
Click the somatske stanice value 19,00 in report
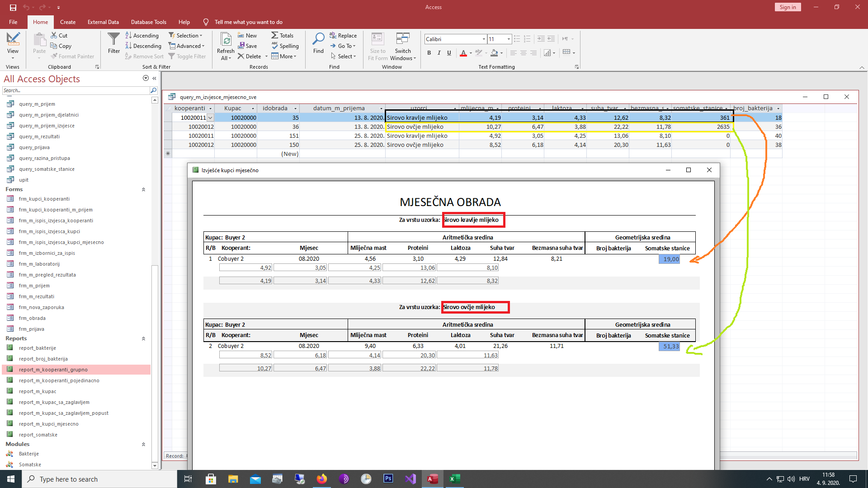[669, 259]
